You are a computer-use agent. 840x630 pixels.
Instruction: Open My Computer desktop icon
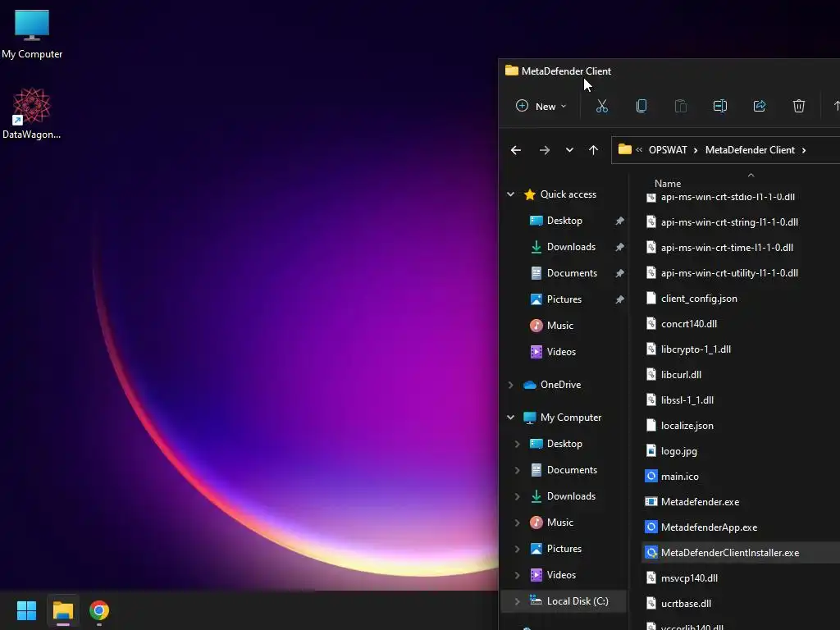coord(32,34)
